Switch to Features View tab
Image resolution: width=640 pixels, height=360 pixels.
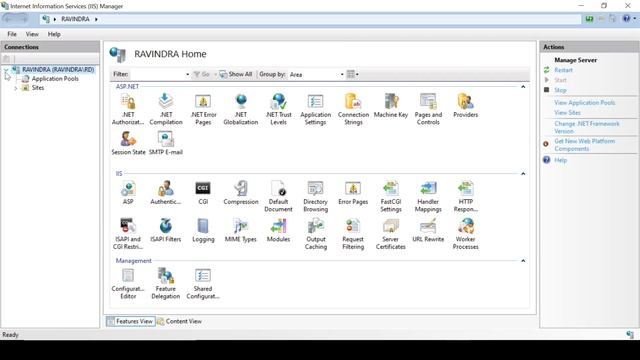130,321
